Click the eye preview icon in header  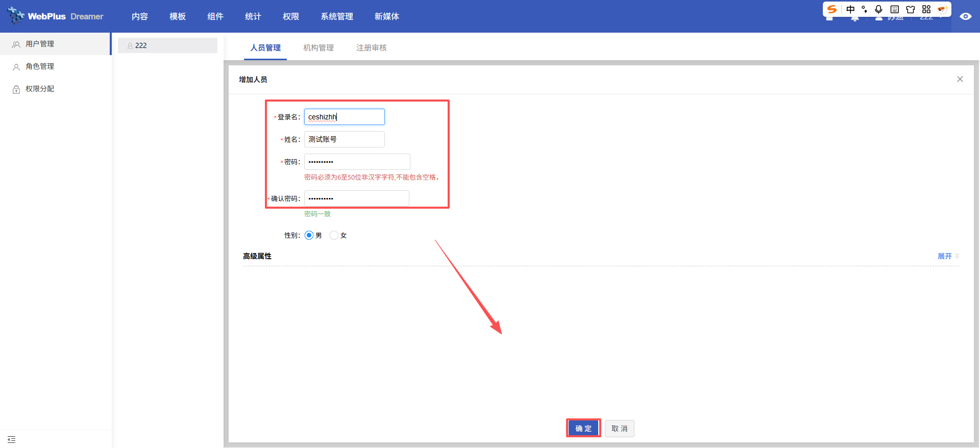coord(965,16)
